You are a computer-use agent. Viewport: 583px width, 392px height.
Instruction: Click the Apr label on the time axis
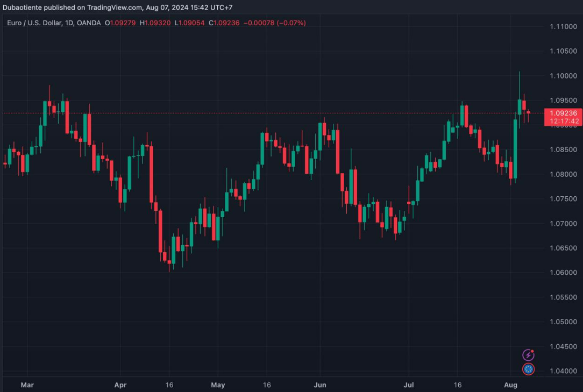[120, 385]
